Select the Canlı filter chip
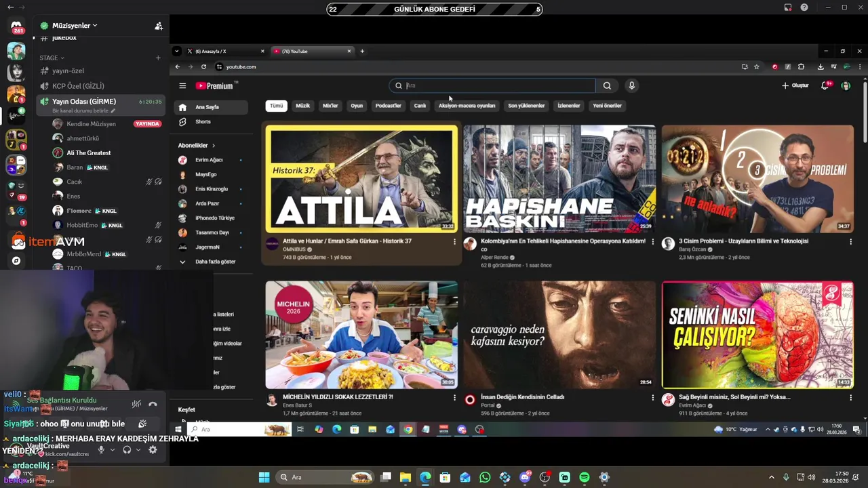The width and height of the screenshot is (868, 488). pyautogui.click(x=420, y=106)
